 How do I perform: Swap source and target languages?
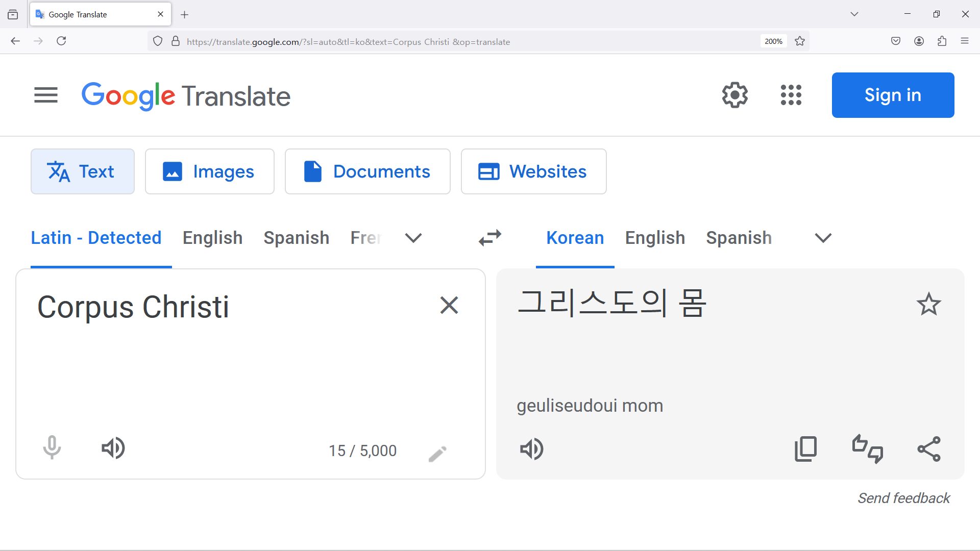490,238
